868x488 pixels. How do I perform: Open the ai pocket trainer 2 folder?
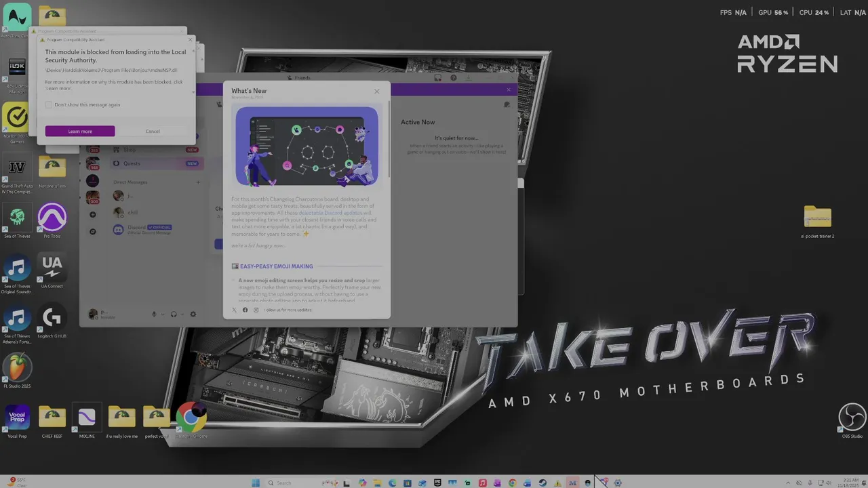817,222
